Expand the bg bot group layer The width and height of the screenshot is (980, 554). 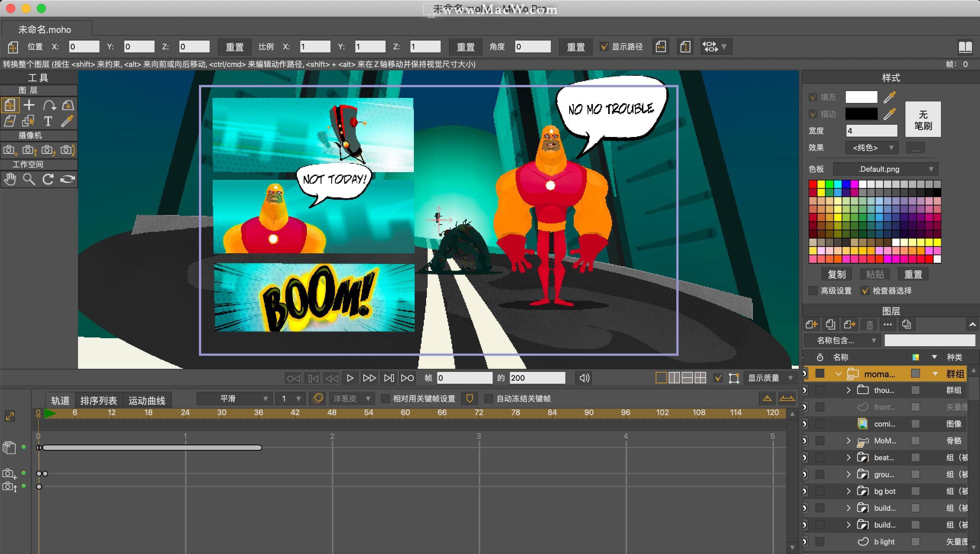point(848,491)
